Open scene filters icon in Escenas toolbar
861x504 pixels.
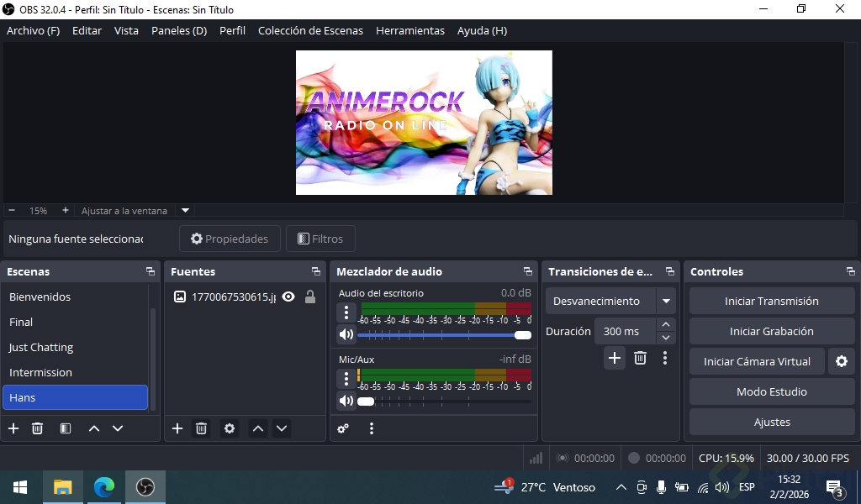pos(66,428)
